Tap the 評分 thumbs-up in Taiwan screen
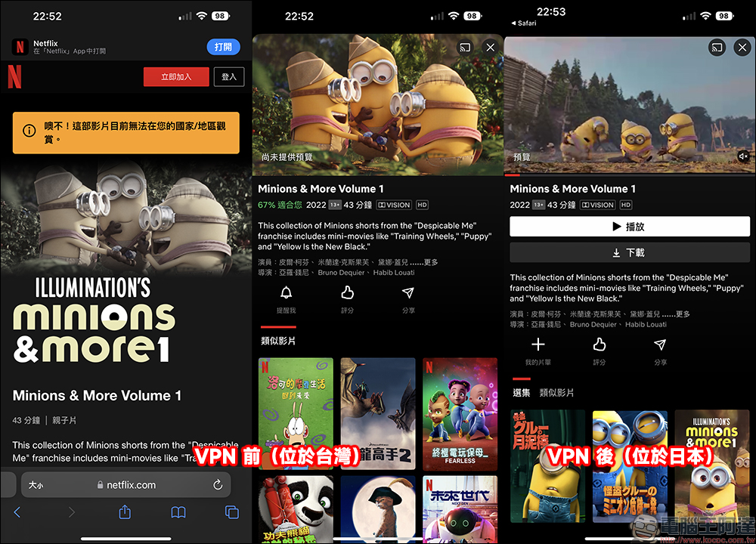This screenshot has width=756, height=544. 347,292
